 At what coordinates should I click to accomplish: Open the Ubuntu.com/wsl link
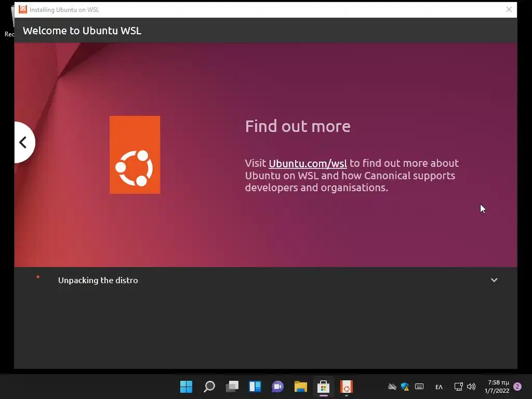click(x=308, y=164)
